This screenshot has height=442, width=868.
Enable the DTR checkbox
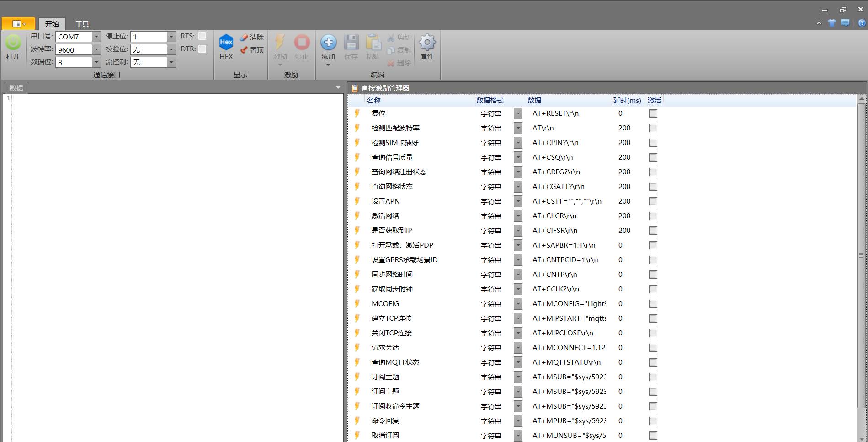[x=202, y=49]
